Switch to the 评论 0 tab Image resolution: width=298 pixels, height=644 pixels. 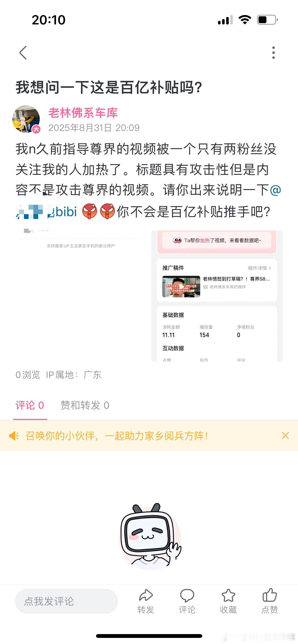tap(30, 405)
